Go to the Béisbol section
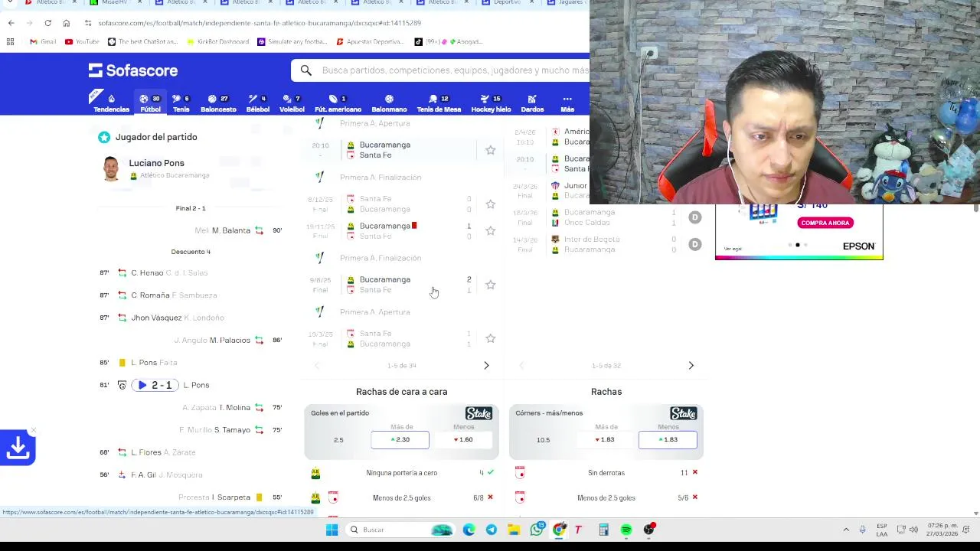Viewport: 980px width, 551px height. (x=257, y=103)
